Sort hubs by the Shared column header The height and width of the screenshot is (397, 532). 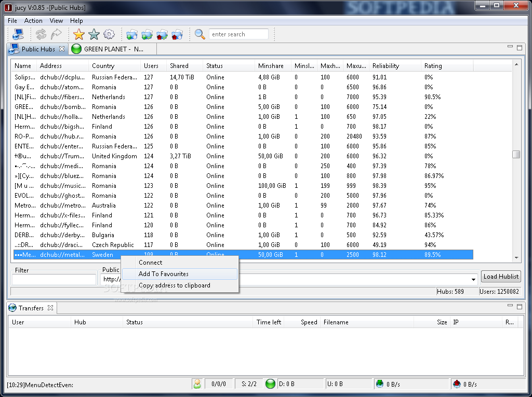click(x=184, y=66)
